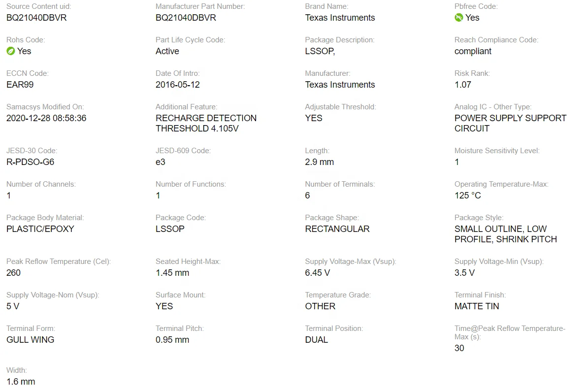Click the Reach Compliance Code value compliant
Viewport: 584px width, 392px height.
pos(473,51)
